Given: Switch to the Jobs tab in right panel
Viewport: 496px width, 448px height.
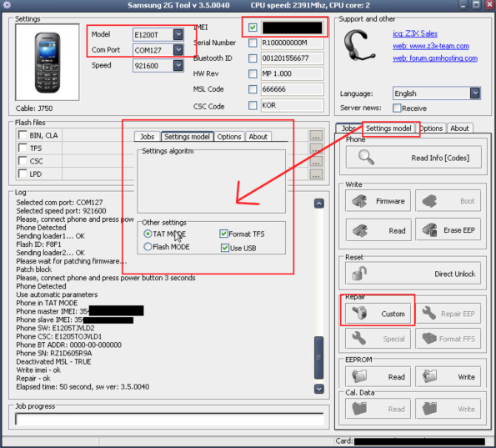Looking at the screenshot, I should coord(348,128).
